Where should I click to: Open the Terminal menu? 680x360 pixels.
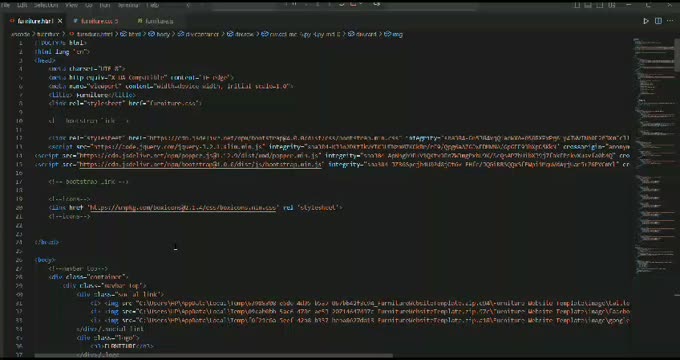pos(128,5)
